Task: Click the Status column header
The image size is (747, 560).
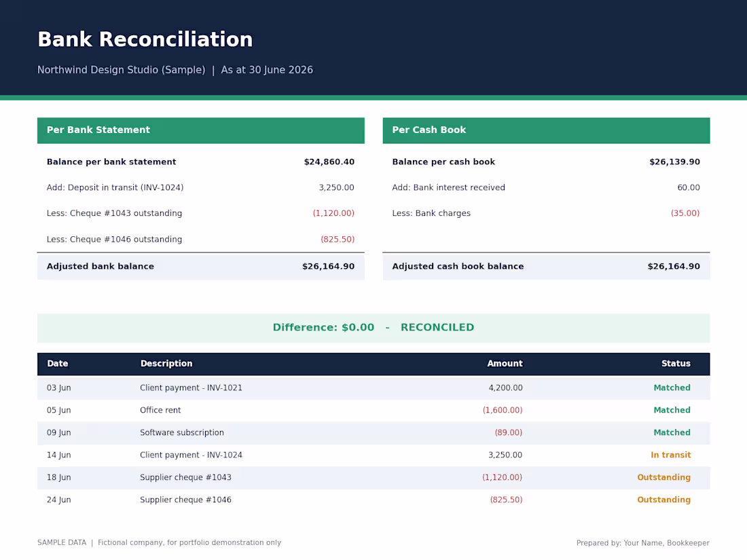Action: click(x=676, y=364)
